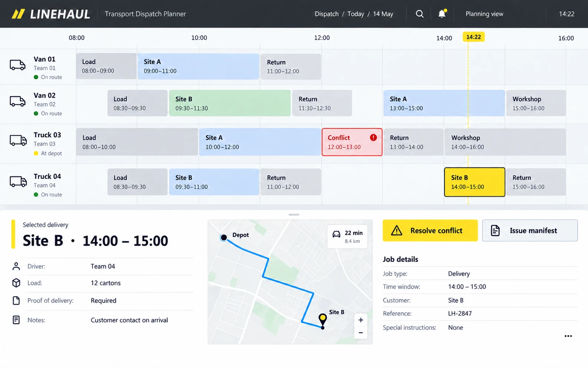The width and height of the screenshot is (588, 368).
Task: Click the Notes icon
Action: (x=16, y=320)
